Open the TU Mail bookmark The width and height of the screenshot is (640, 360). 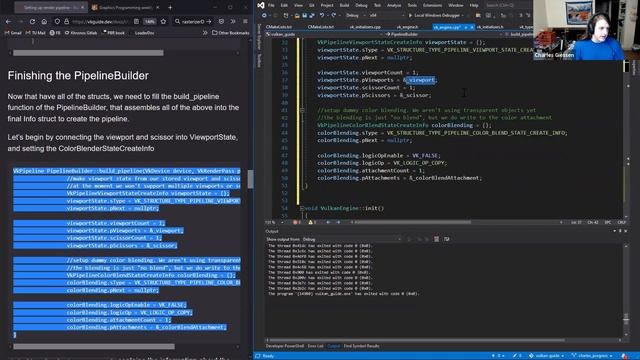[x=36, y=33]
